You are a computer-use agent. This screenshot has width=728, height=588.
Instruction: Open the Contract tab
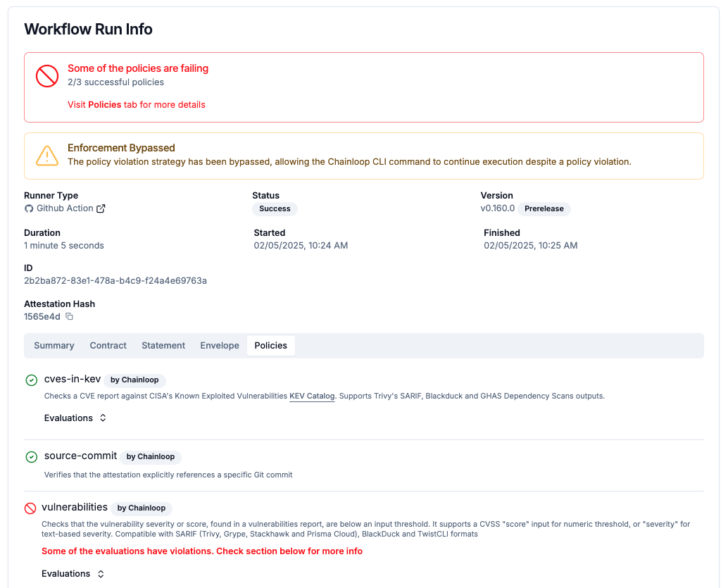108,346
